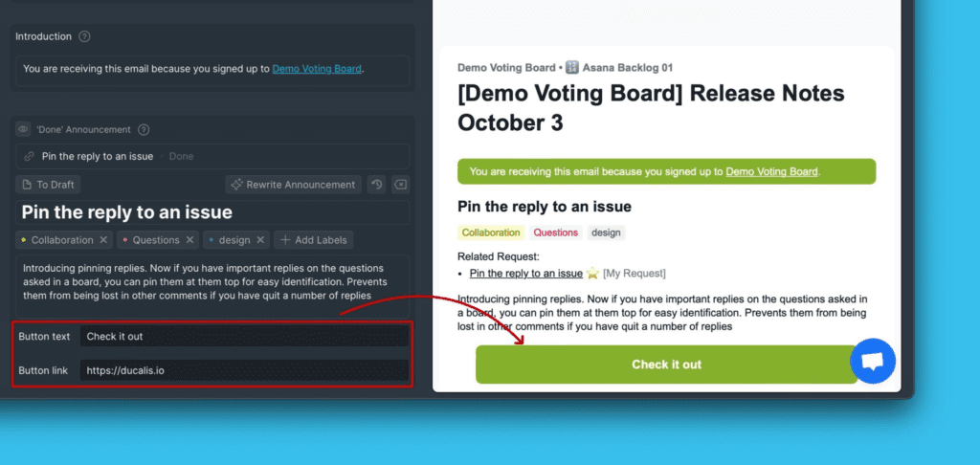Remove the Questions label
The image size is (980, 465).
coord(189,240)
